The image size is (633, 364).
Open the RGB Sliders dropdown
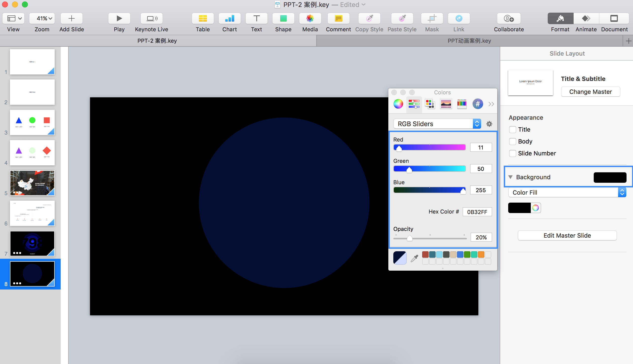437,124
